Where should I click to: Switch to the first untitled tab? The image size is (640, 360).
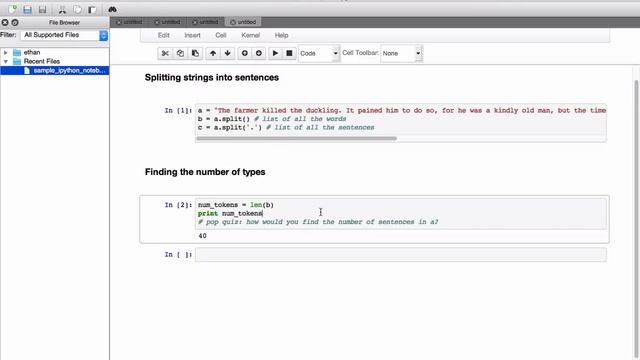click(x=130, y=22)
